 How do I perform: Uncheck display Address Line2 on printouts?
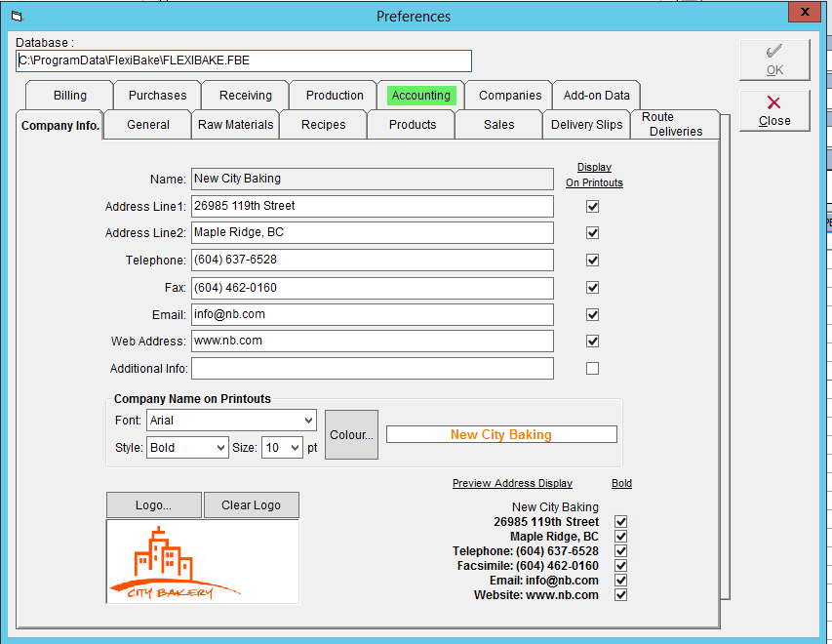[x=592, y=232]
